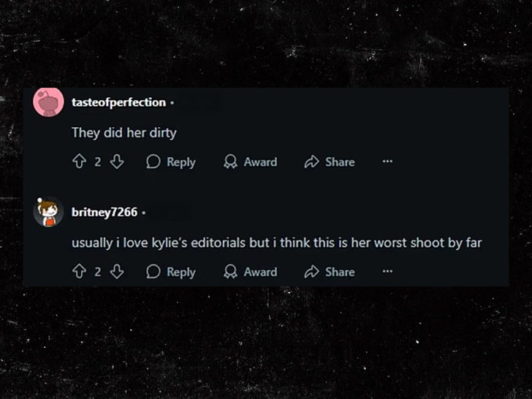Open britney7266's user profile link
The image size is (532, 399).
click(x=104, y=213)
